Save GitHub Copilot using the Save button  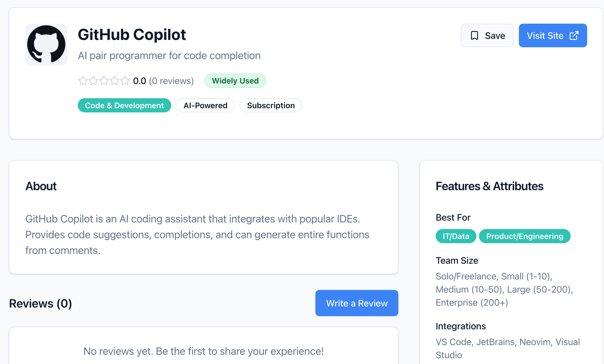pyautogui.click(x=487, y=36)
